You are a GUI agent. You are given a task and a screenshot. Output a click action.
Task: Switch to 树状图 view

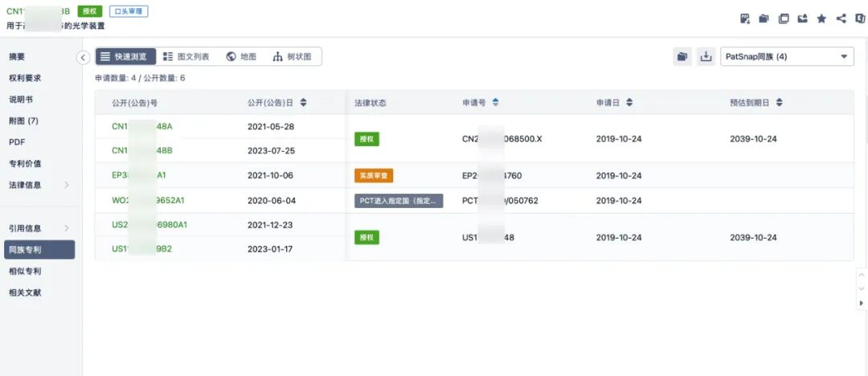coord(293,56)
